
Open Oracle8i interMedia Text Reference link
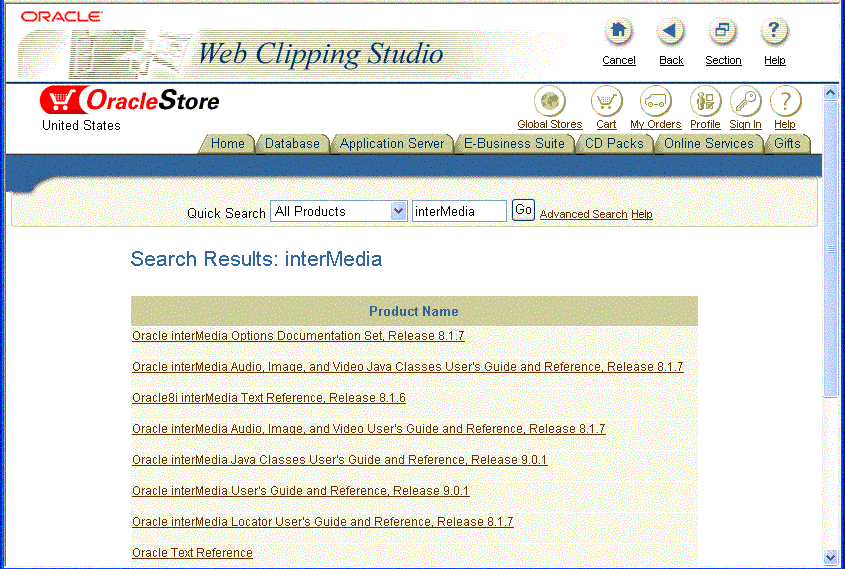click(x=268, y=398)
